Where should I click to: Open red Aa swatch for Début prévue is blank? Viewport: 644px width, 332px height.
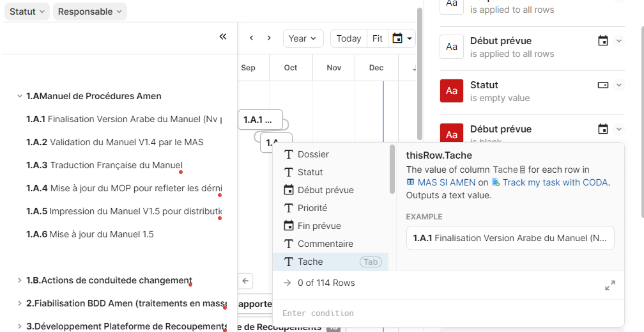[451, 134]
